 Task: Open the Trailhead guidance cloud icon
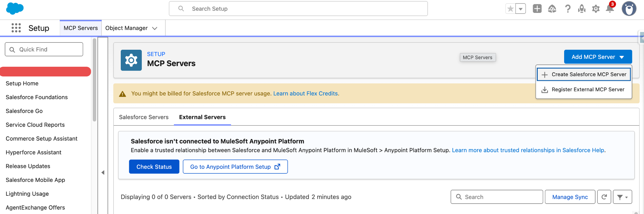click(x=552, y=9)
